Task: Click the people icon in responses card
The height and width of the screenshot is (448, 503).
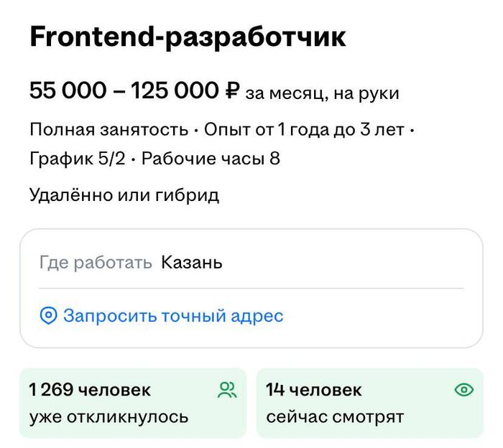Action: 227,390
